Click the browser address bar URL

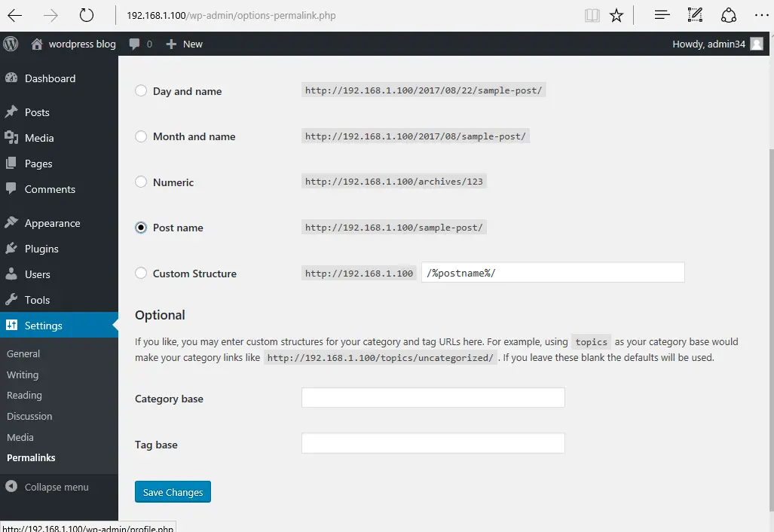click(x=231, y=15)
